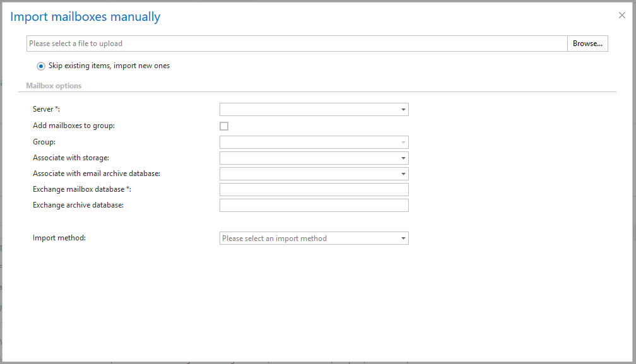Open the Import method dropdown

[x=314, y=238]
